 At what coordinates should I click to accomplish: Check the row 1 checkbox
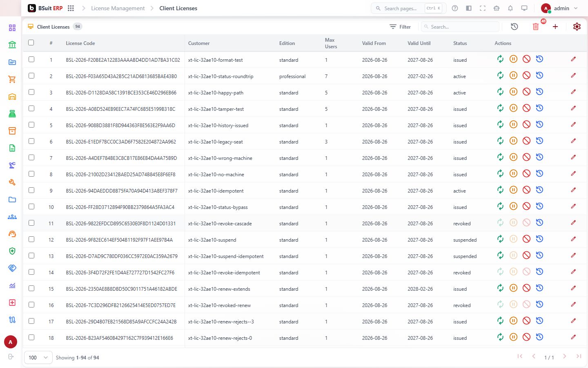31,59
